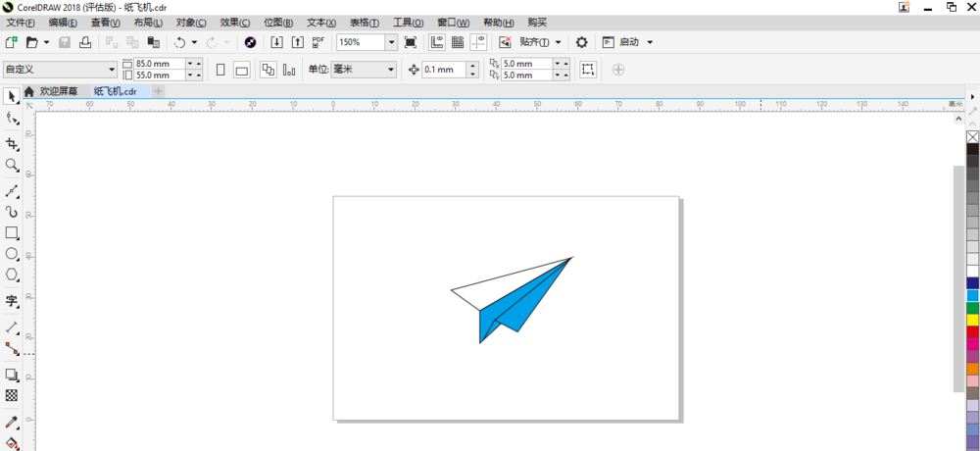Open the black round search content icon
Screen dimensions: 980x451
click(x=250, y=42)
